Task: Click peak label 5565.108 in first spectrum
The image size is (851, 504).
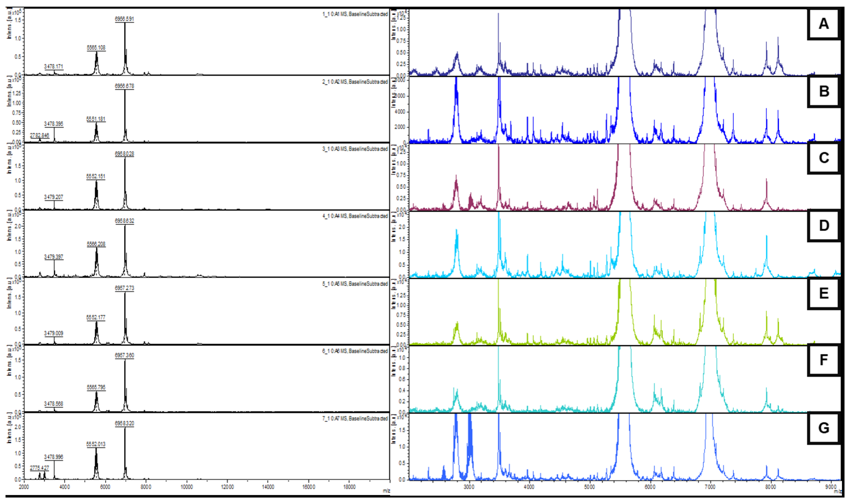Action: [x=96, y=48]
